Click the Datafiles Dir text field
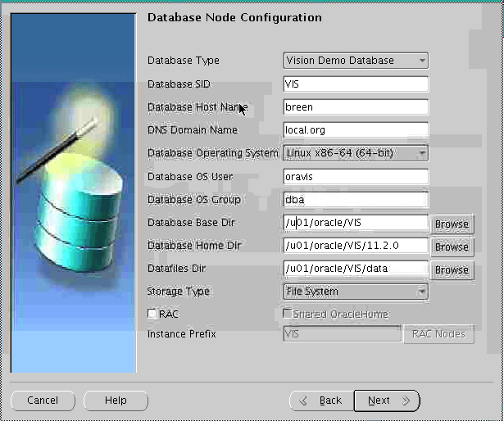This screenshot has width=504, height=421. 355,269
